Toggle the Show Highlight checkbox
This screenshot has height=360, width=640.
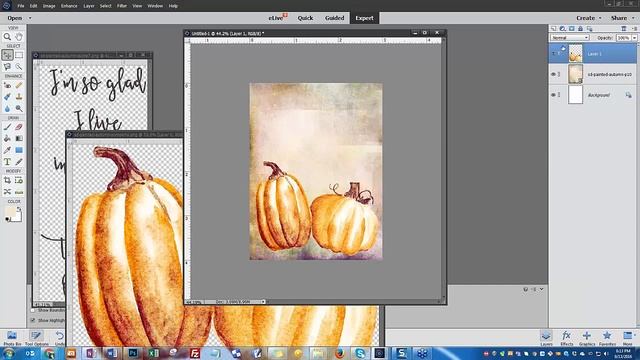click(x=33, y=320)
